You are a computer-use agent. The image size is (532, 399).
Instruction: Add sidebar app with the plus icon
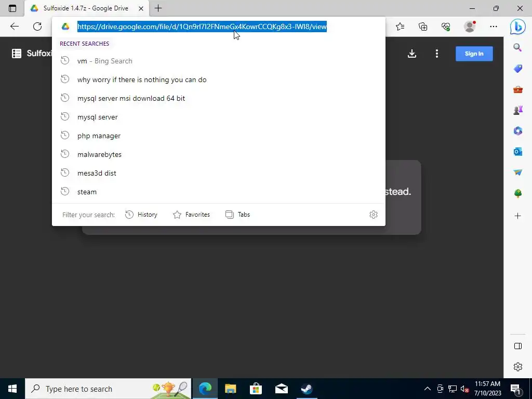(518, 216)
